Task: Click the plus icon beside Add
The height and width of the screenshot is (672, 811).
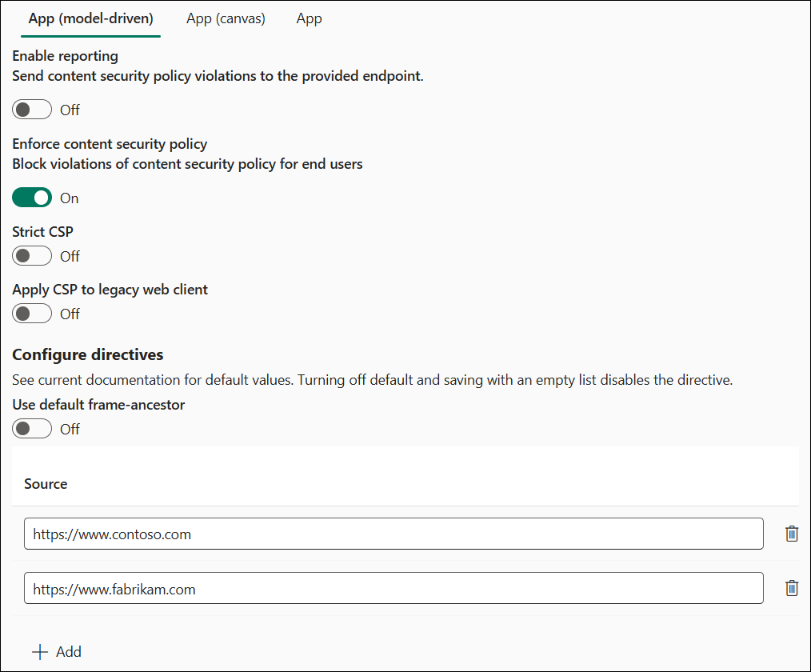Action: click(x=40, y=651)
